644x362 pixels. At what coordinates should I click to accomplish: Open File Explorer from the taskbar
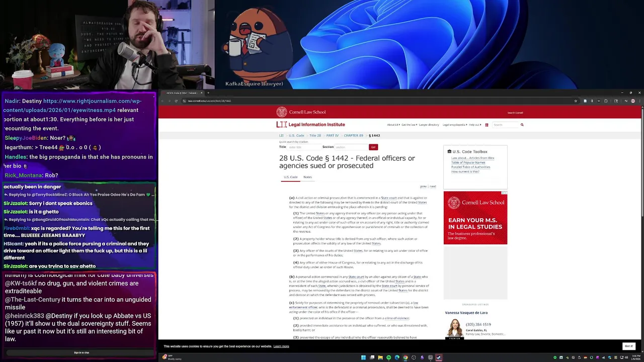pos(380,357)
